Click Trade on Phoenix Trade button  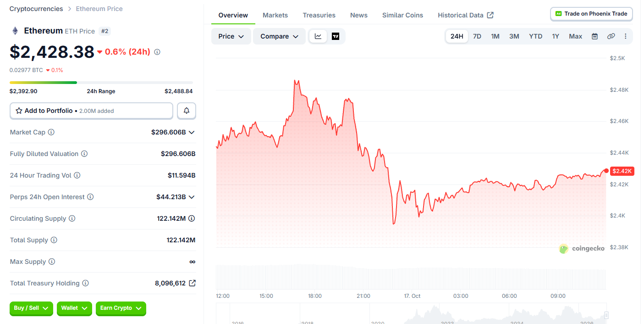[591, 14]
